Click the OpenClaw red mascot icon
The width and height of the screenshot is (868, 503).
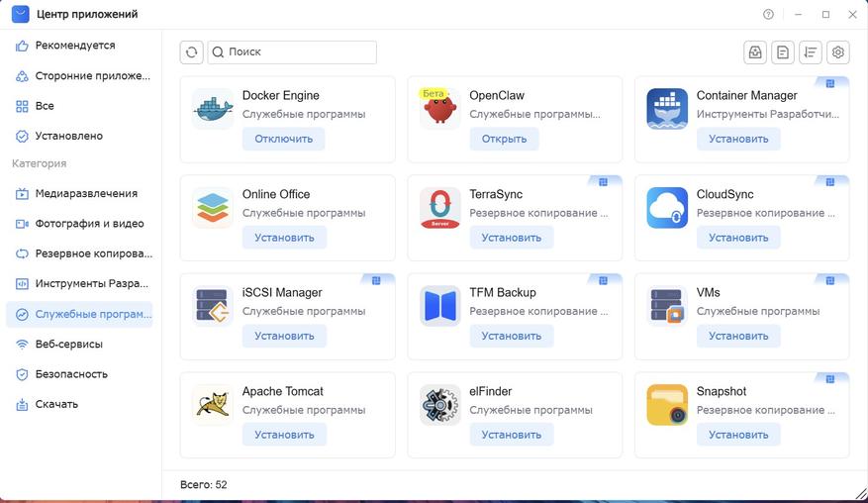click(440, 109)
